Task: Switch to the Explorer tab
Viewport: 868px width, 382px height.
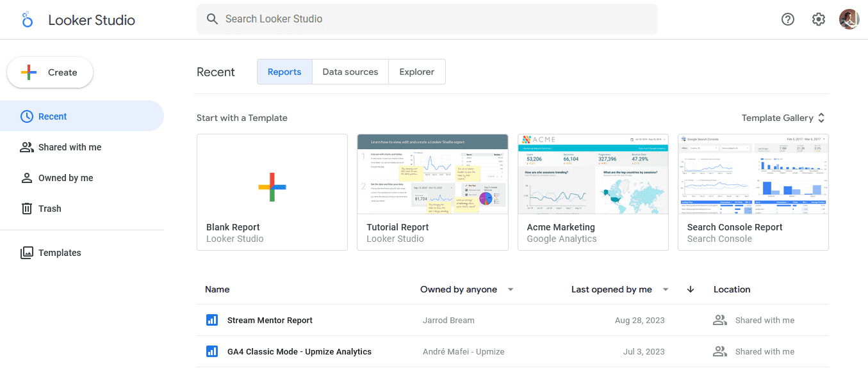Action: (417, 72)
